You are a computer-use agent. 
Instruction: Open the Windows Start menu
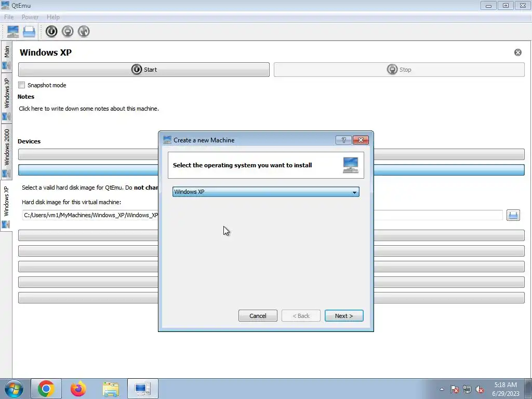coord(14,389)
